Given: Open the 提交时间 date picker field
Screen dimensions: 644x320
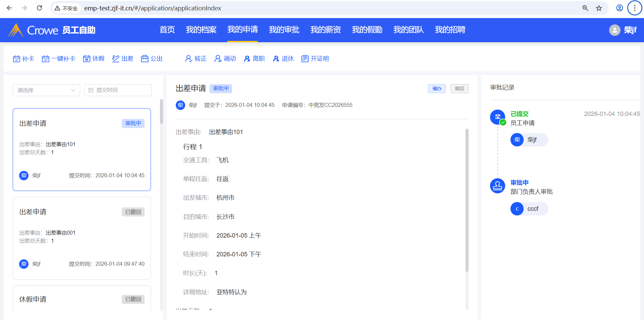Looking at the screenshot, I should 118,90.
